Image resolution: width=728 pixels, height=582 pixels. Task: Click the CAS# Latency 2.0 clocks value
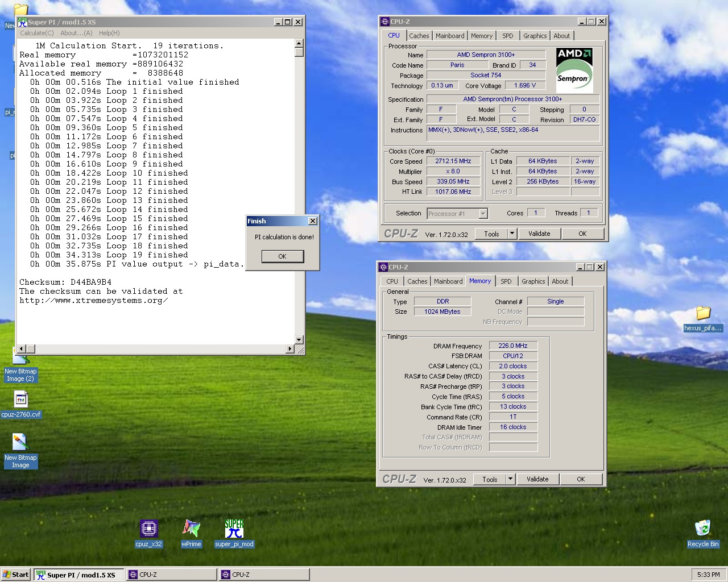click(x=513, y=366)
